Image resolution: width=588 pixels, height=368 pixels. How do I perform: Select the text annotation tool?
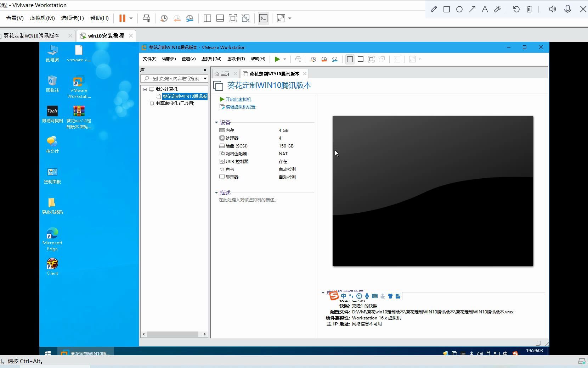click(x=485, y=9)
